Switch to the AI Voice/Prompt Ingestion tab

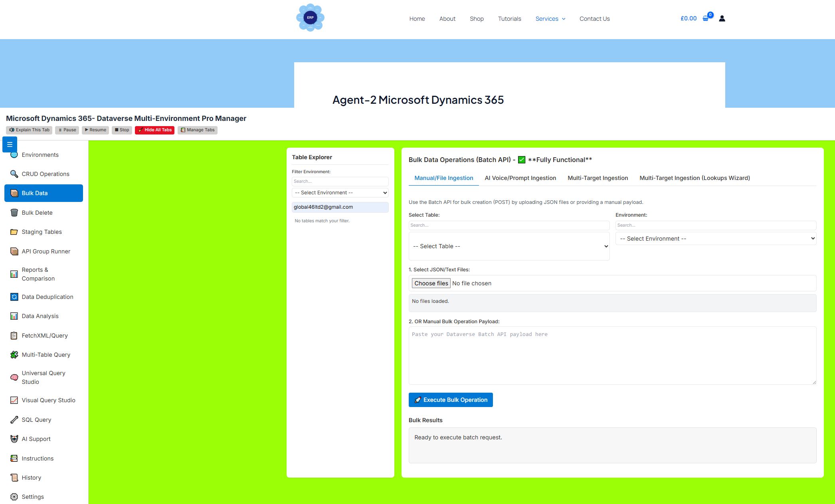click(x=520, y=178)
